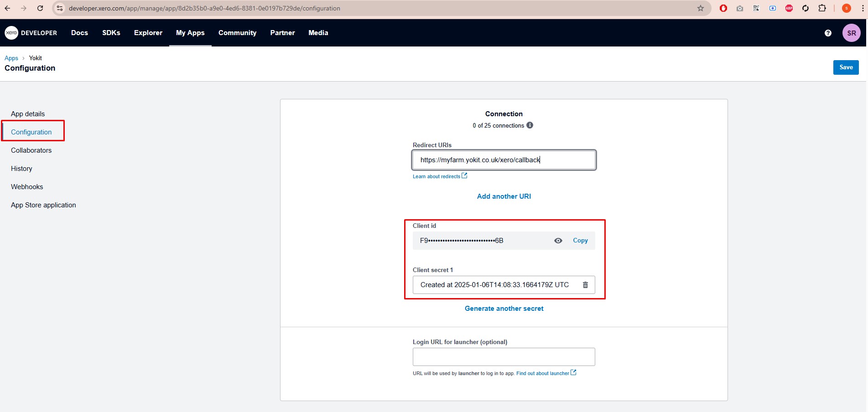Click the browser forward arrow

pyautogui.click(x=24, y=8)
